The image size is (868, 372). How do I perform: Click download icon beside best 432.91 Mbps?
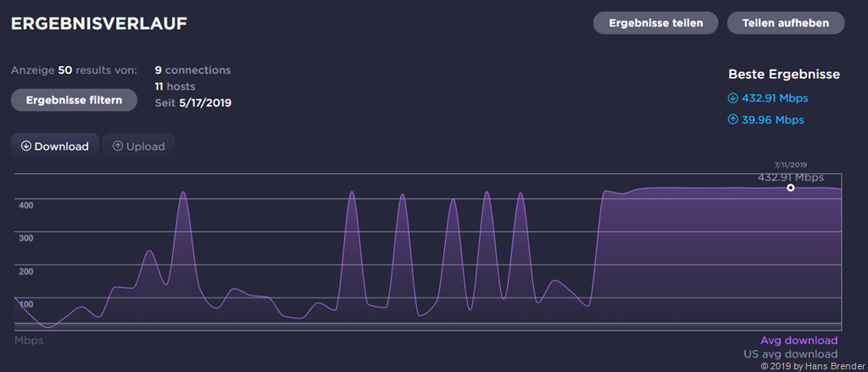pos(733,97)
